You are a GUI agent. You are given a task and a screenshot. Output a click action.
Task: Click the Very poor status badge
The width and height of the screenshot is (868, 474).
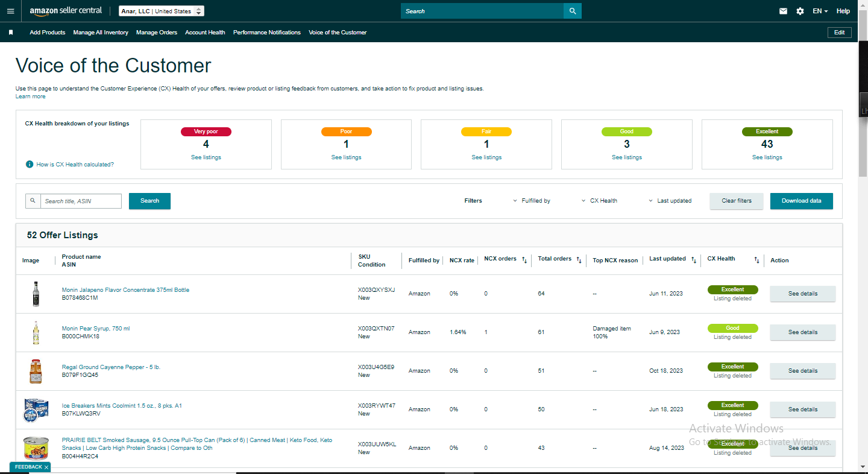[206, 131]
